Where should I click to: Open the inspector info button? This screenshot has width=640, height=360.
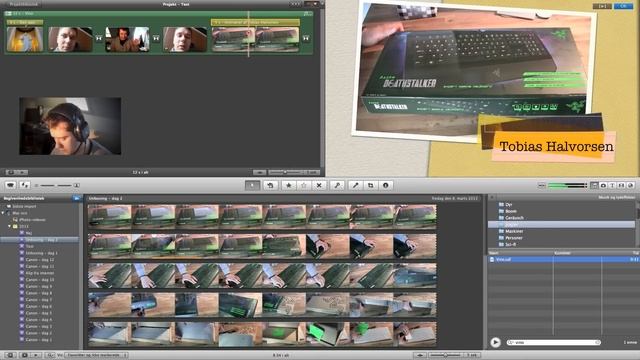pos(386,185)
